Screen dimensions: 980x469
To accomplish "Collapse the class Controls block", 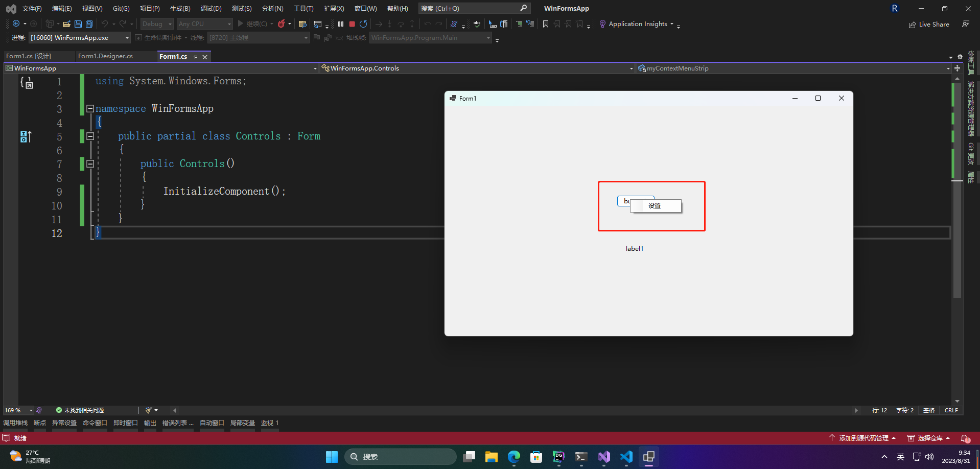I will coord(90,136).
